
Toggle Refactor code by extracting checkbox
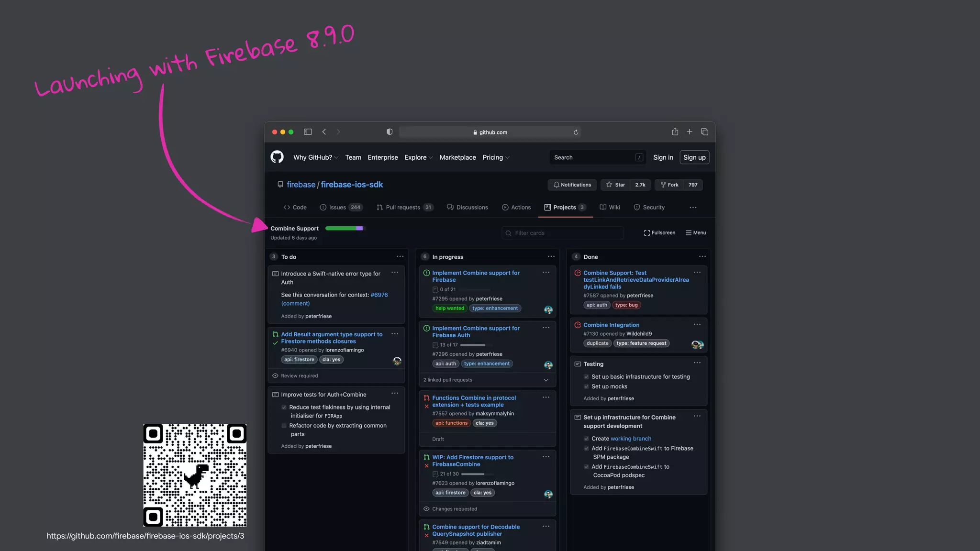284,426
